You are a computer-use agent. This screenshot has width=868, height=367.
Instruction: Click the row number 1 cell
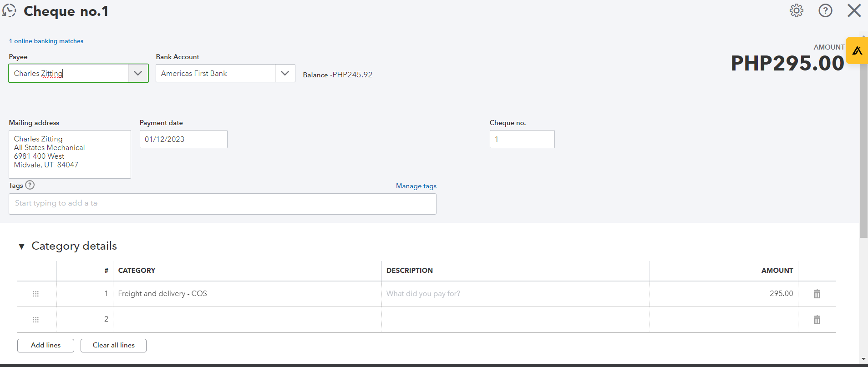coord(85,294)
